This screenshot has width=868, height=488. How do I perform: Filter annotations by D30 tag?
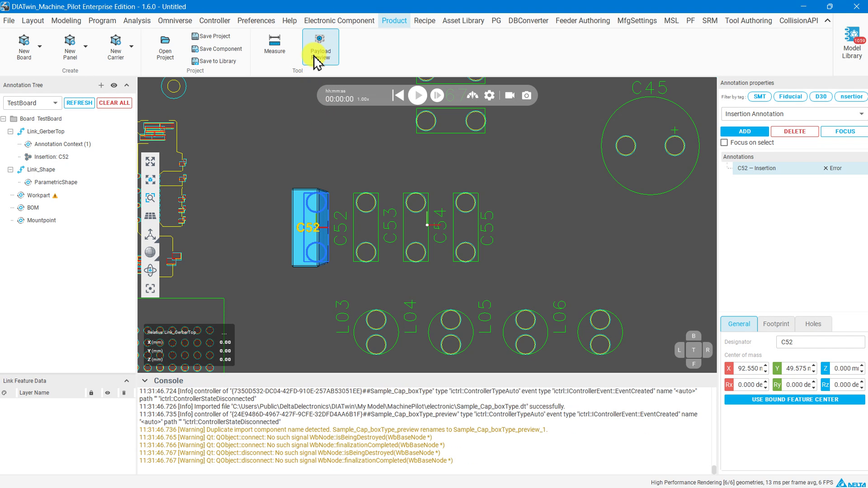click(x=821, y=97)
